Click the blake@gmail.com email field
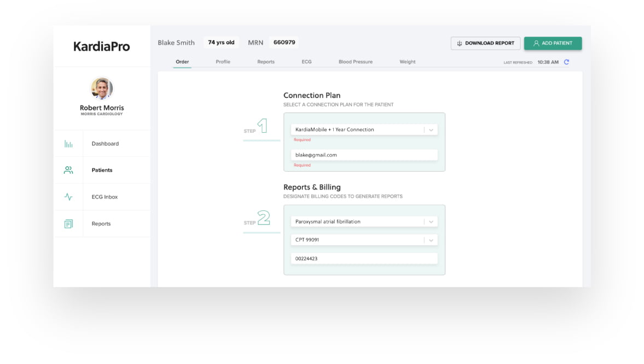644x364 pixels. point(364,155)
